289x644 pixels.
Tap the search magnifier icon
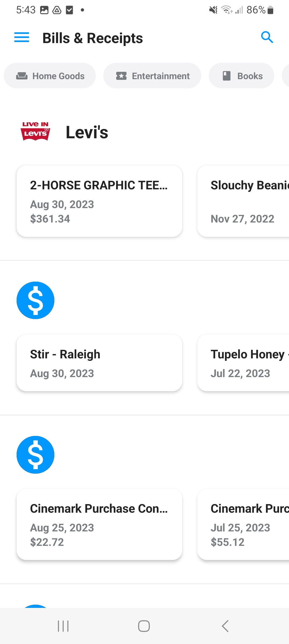(x=267, y=37)
